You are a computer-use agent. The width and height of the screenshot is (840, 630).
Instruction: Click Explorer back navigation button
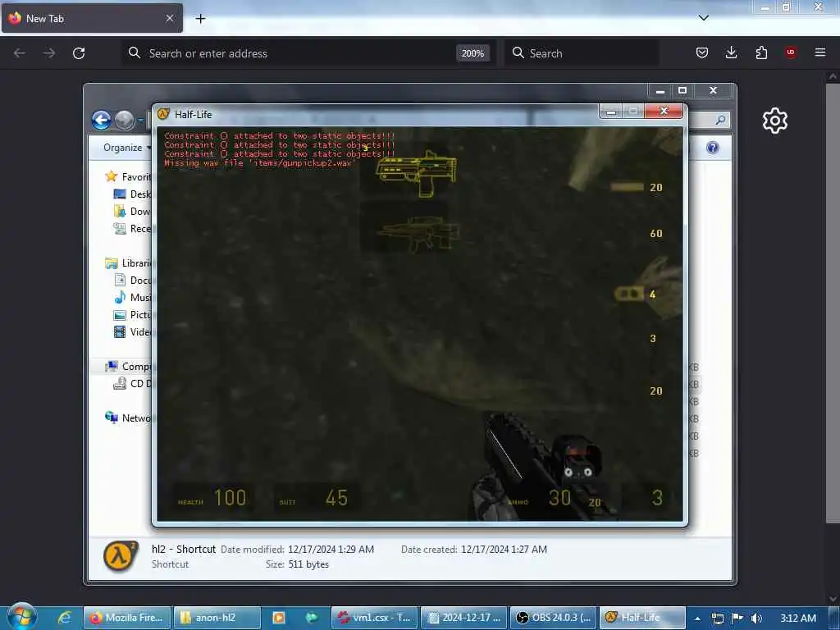(101, 120)
